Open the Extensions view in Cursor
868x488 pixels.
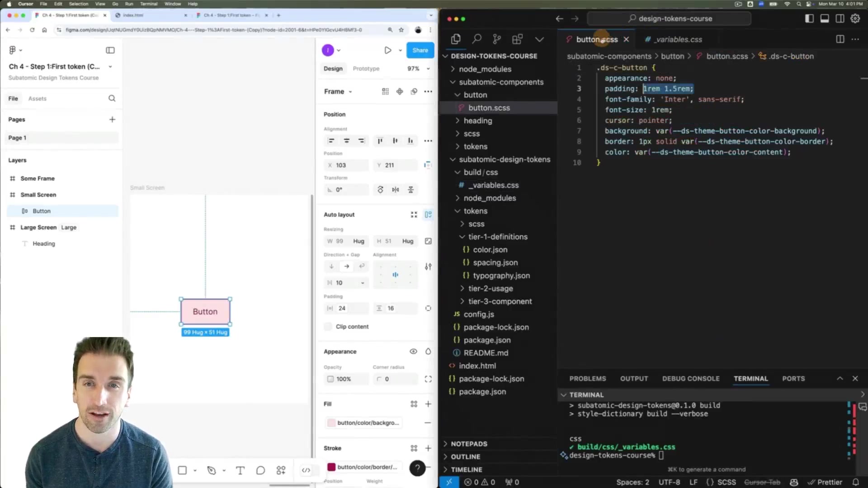518,39
